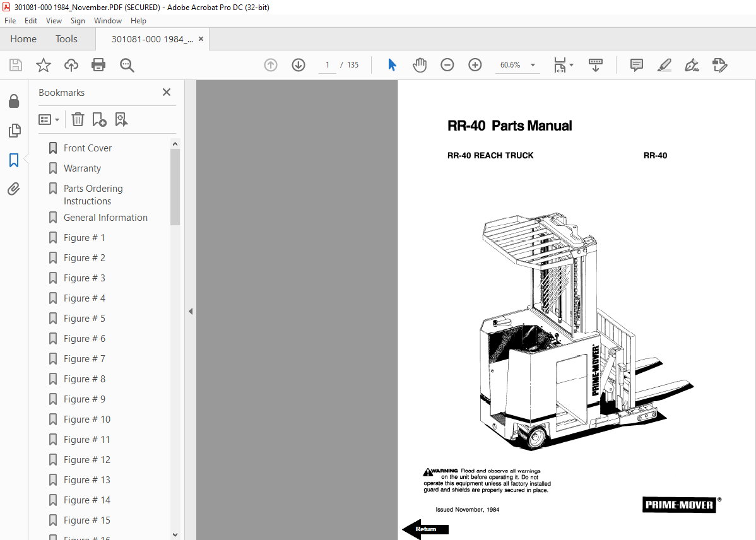Open Attachments paperclip panel
756x540 pixels.
(13, 189)
